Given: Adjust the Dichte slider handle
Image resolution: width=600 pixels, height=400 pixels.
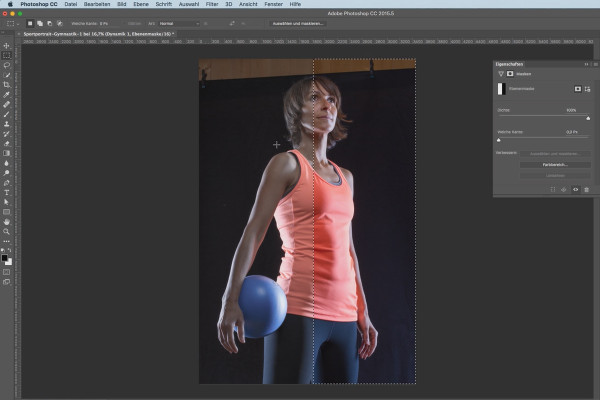Looking at the screenshot, I should click(588, 118).
